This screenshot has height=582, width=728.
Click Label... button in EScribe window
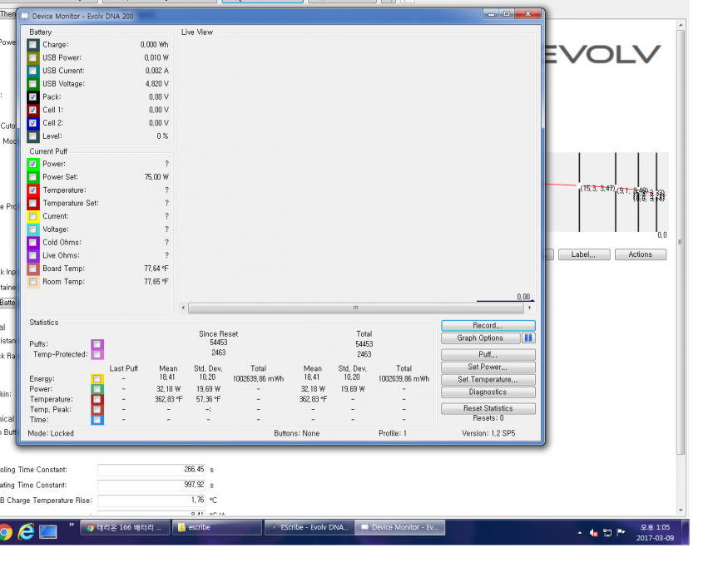tap(584, 254)
